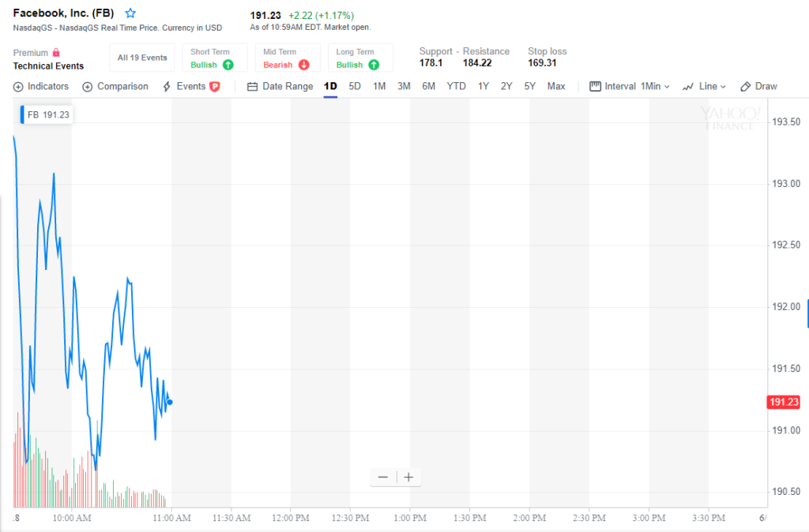Image resolution: width=809 pixels, height=532 pixels.
Task: Click the 193.50 price axis label
Action: point(786,122)
